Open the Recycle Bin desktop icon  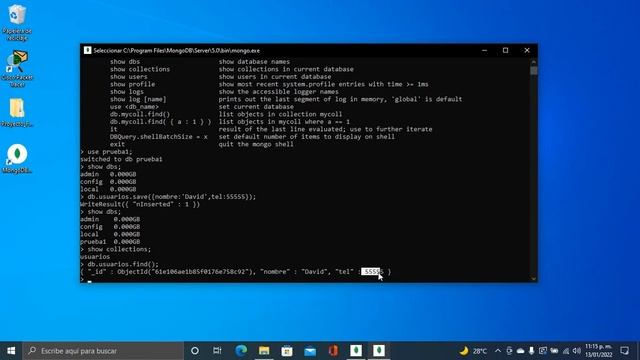17,22
